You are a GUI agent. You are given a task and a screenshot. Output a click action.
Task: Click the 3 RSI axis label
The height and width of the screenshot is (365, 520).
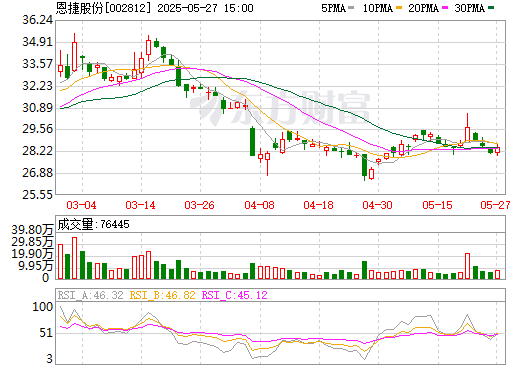[50, 359]
